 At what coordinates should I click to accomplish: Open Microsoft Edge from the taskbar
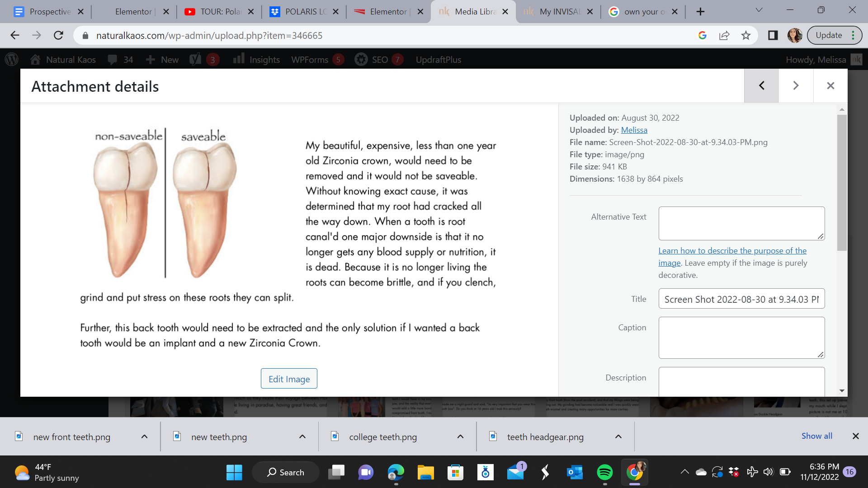click(x=396, y=472)
